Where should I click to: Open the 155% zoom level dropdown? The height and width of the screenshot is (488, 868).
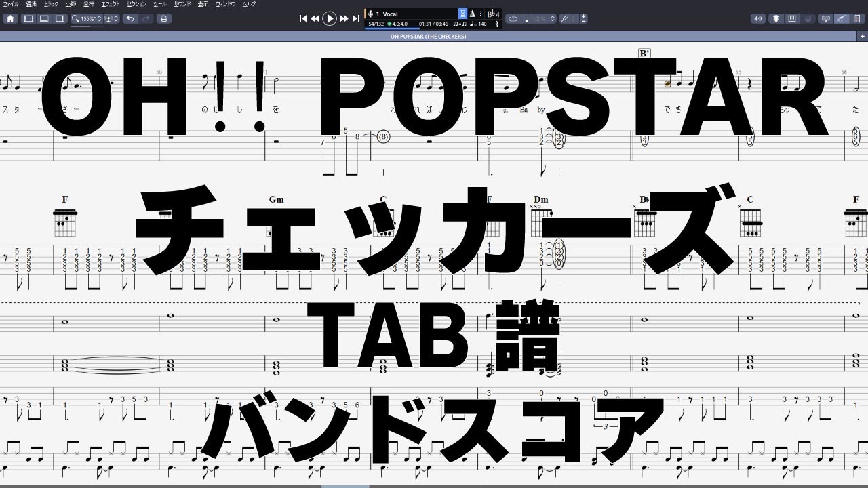[x=87, y=18]
